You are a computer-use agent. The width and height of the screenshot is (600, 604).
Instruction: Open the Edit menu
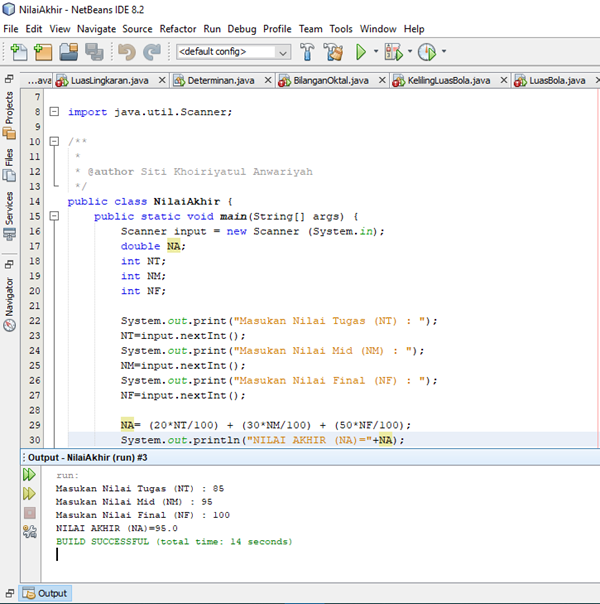[34, 29]
